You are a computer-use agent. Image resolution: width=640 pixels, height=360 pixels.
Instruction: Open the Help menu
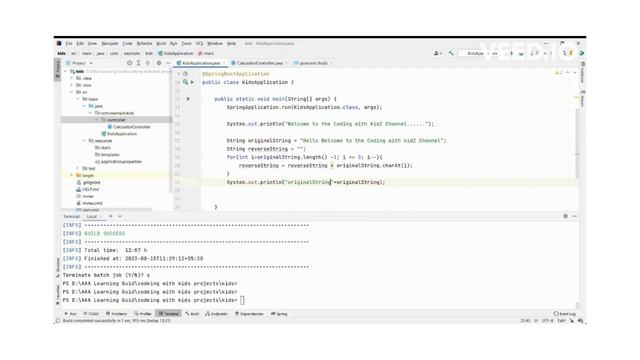pyautogui.click(x=231, y=43)
